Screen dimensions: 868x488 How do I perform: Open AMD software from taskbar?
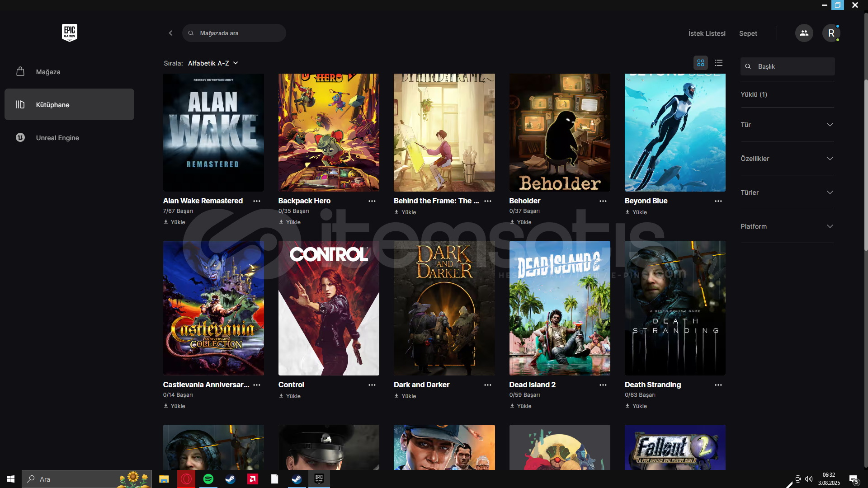253,479
